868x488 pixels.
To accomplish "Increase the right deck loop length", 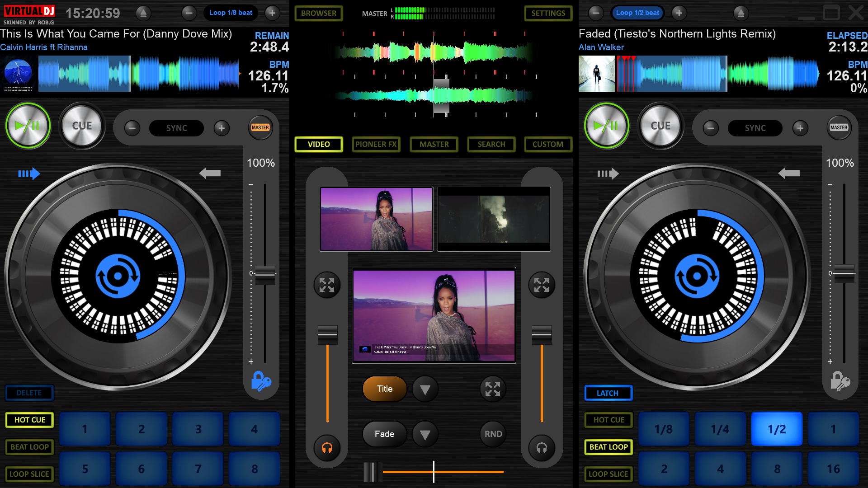I will (x=679, y=13).
